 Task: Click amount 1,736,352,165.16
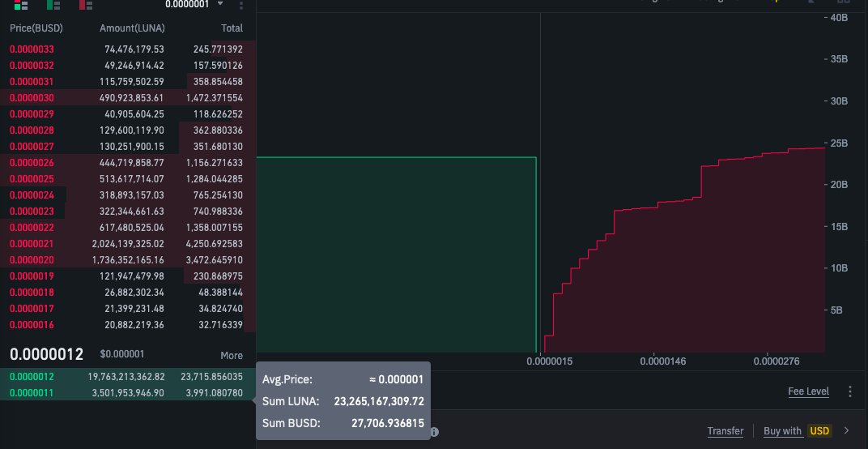[128, 260]
